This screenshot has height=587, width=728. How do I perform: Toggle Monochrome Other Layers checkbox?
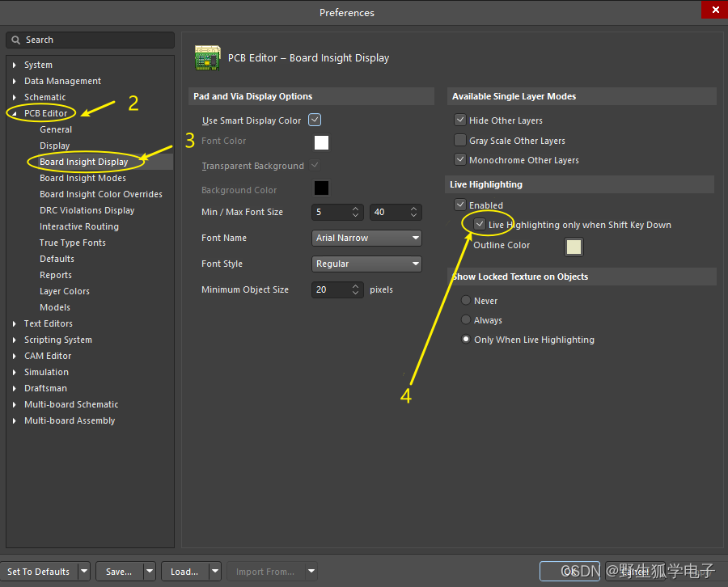click(459, 159)
